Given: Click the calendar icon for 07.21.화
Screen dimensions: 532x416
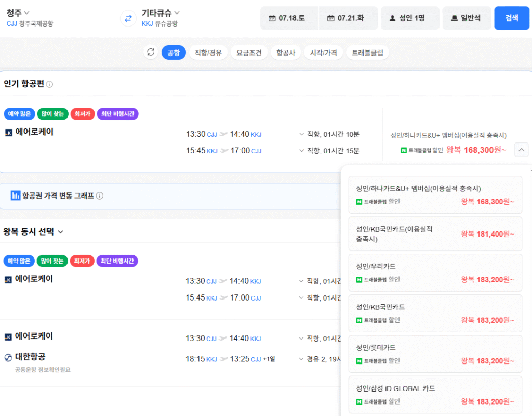Looking at the screenshot, I should (x=331, y=18).
